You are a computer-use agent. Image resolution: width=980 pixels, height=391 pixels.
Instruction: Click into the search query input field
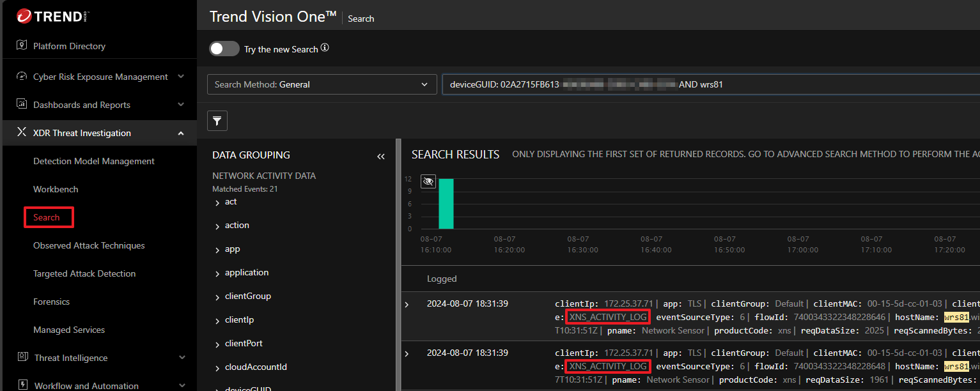click(831, 84)
